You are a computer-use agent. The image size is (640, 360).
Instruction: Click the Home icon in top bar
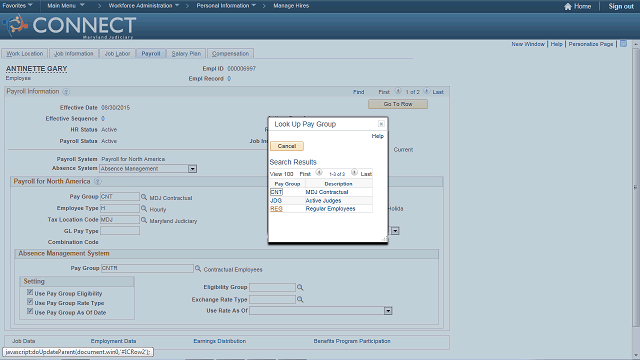coord(568,6)
